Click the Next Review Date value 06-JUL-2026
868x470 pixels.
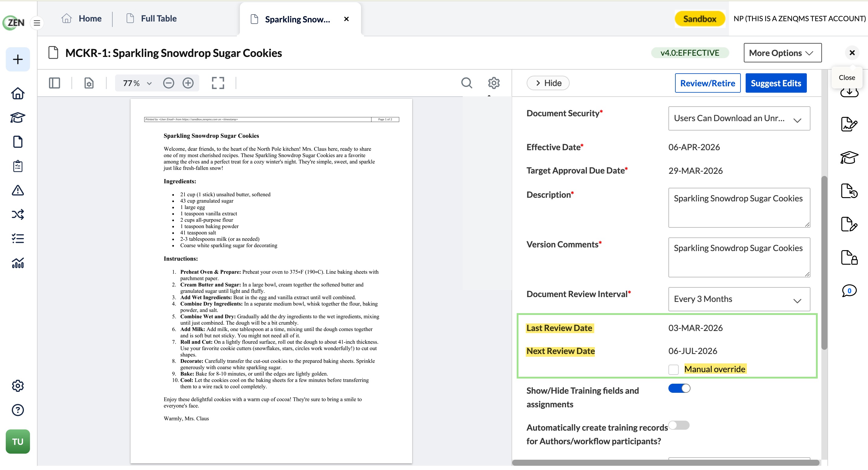point(693,351)
